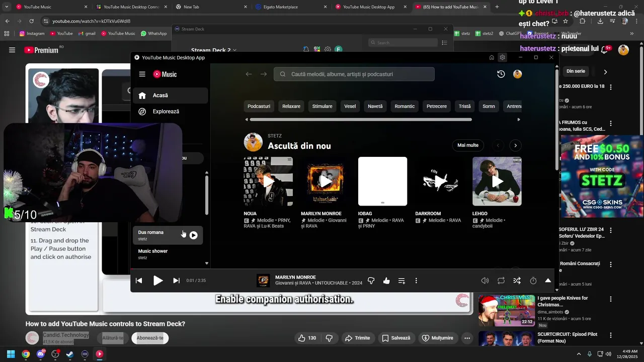Open more actions under the video
The width and height of the screenshot is (644, 362).
[467, 338]
